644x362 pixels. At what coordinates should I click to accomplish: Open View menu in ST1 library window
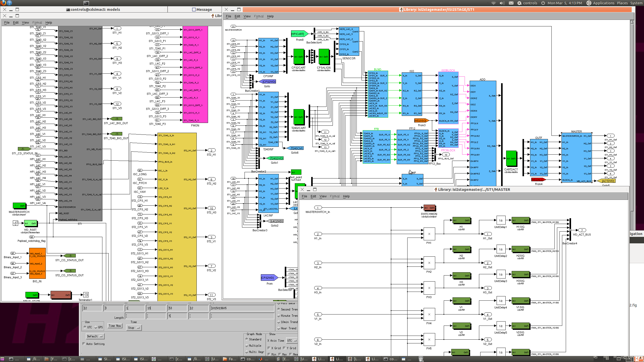tap(247, 16)
